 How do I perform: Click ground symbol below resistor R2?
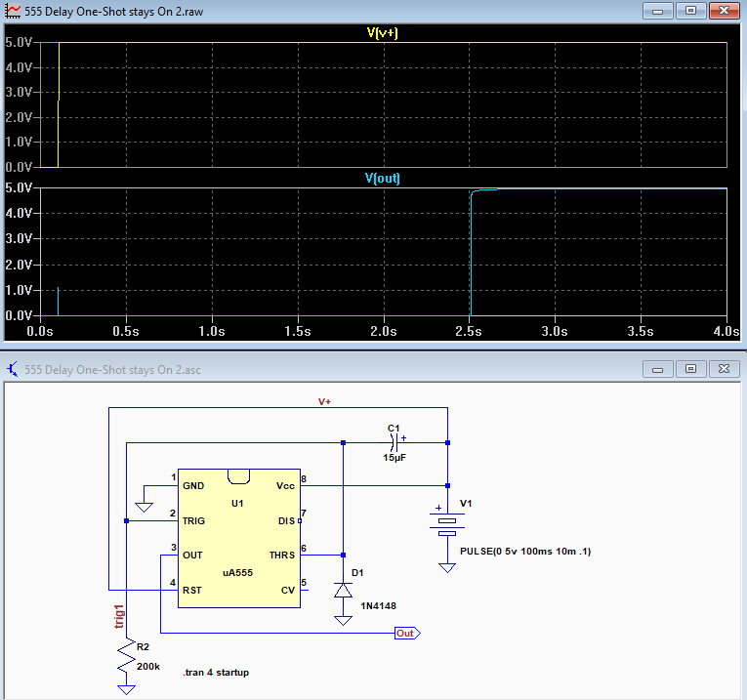pos(126,689)
